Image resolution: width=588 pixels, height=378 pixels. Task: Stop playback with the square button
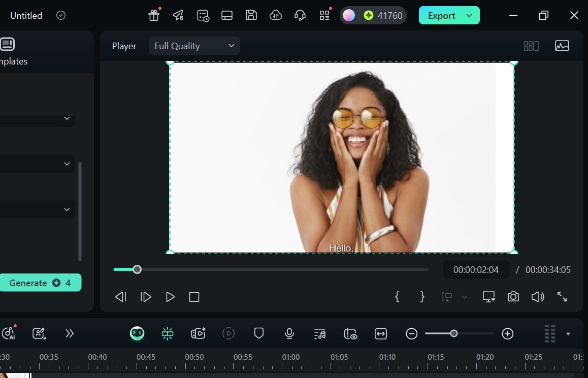click(194, 297)
